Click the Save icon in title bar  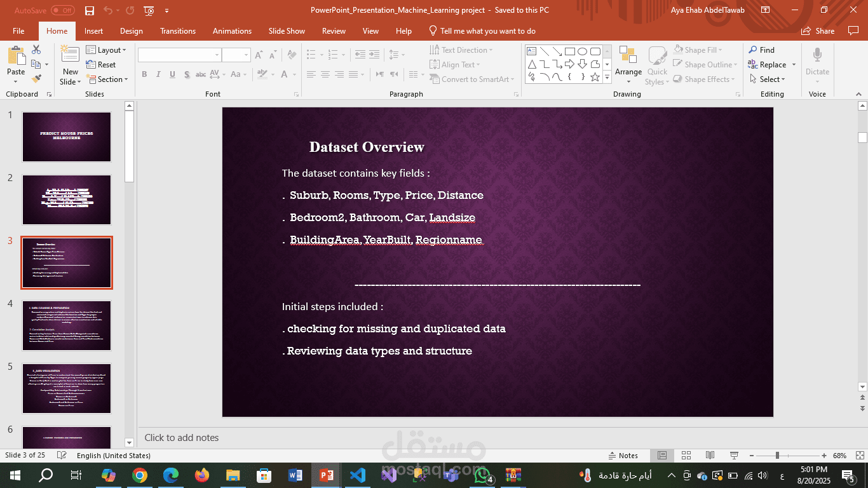tap(90, 11)
